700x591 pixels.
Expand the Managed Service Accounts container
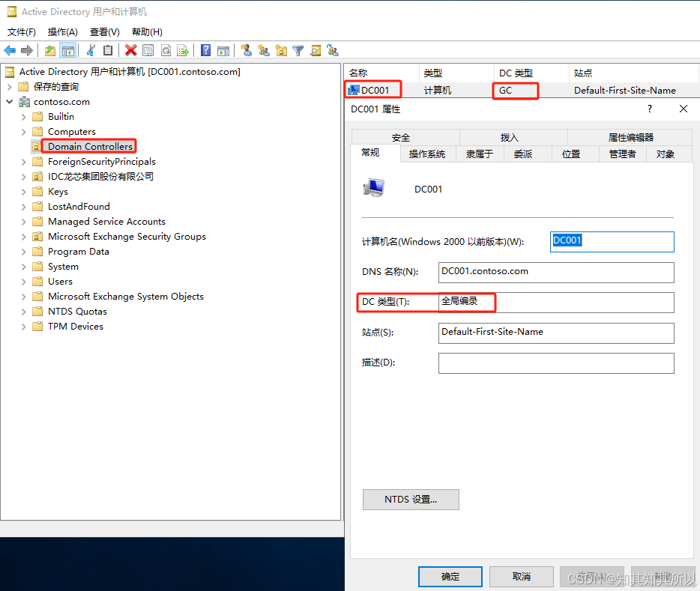pyautogui.click(x=24, y=222)
